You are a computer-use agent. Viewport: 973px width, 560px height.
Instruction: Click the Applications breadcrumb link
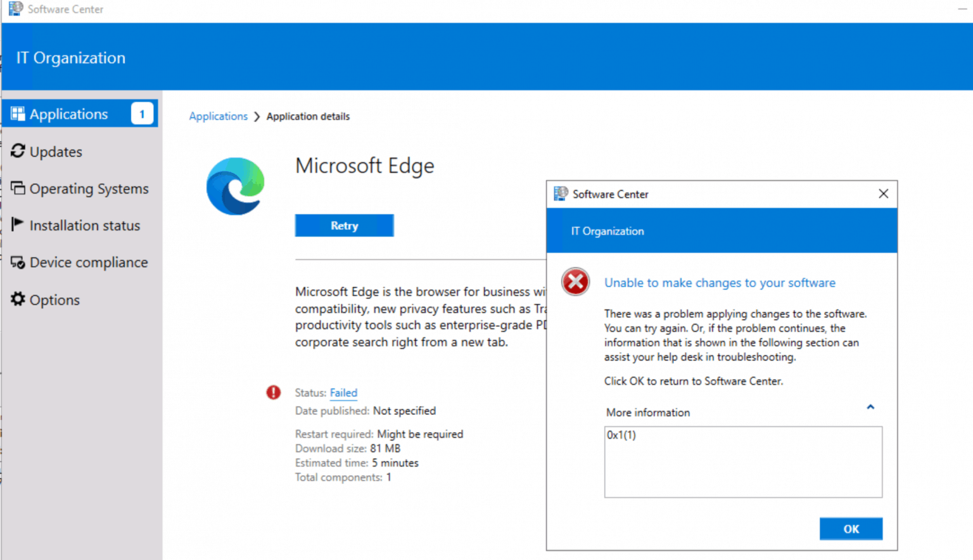pos(218,116)
